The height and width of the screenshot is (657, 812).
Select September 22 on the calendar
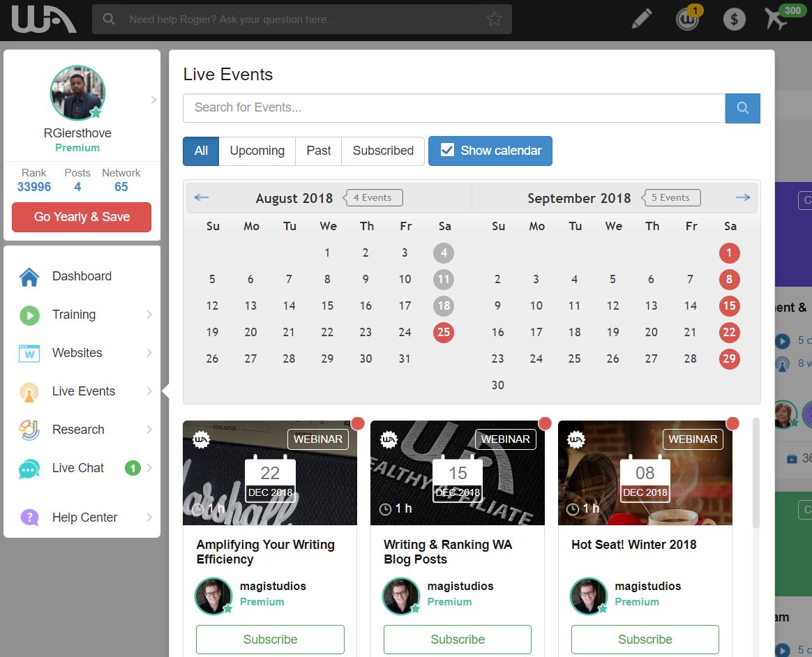point(729,333)
